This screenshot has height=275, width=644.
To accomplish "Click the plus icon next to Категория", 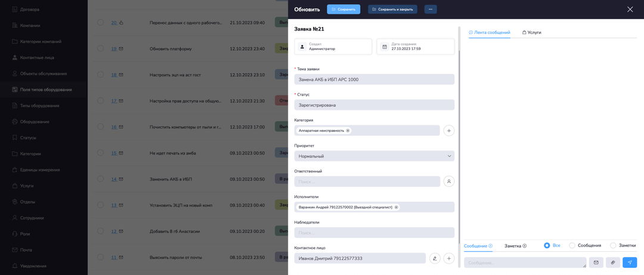I will [449, 131].
